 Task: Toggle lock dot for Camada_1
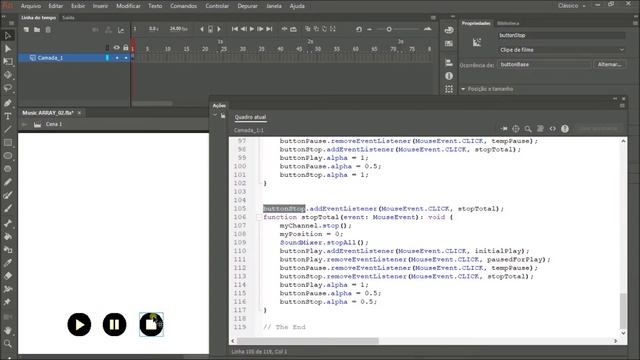[x=126, y=58]
